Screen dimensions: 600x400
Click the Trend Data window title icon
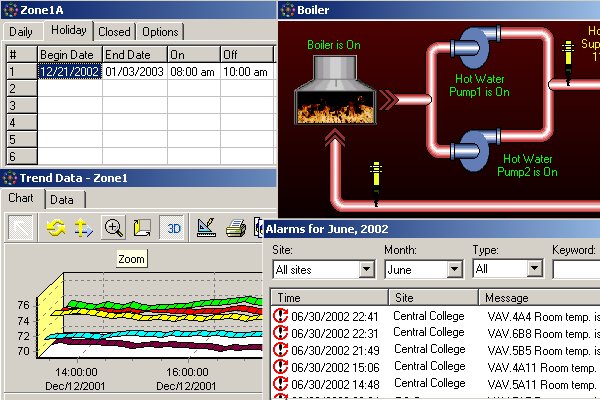tap(10, 178)
